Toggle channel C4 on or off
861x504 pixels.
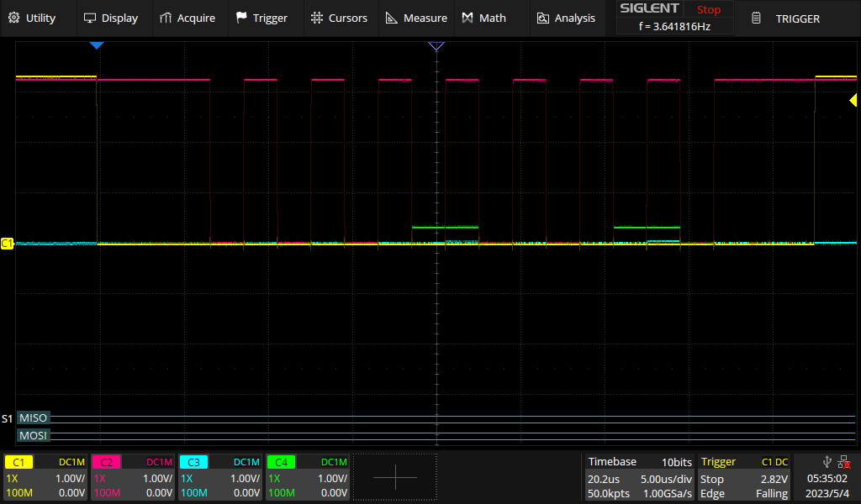(279, 461)
